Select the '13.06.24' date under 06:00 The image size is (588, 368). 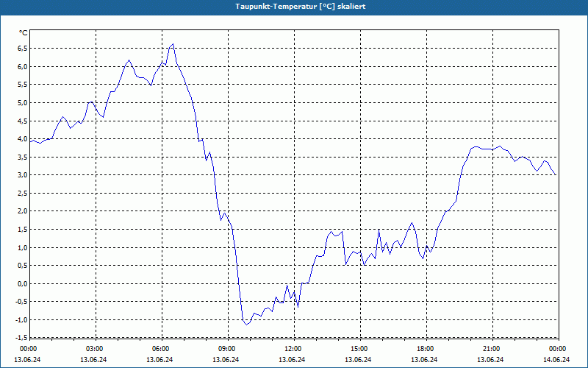click(159, 360)
